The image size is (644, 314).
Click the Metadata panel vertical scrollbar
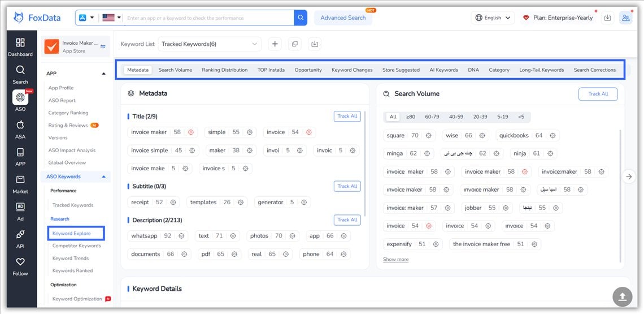365,164
